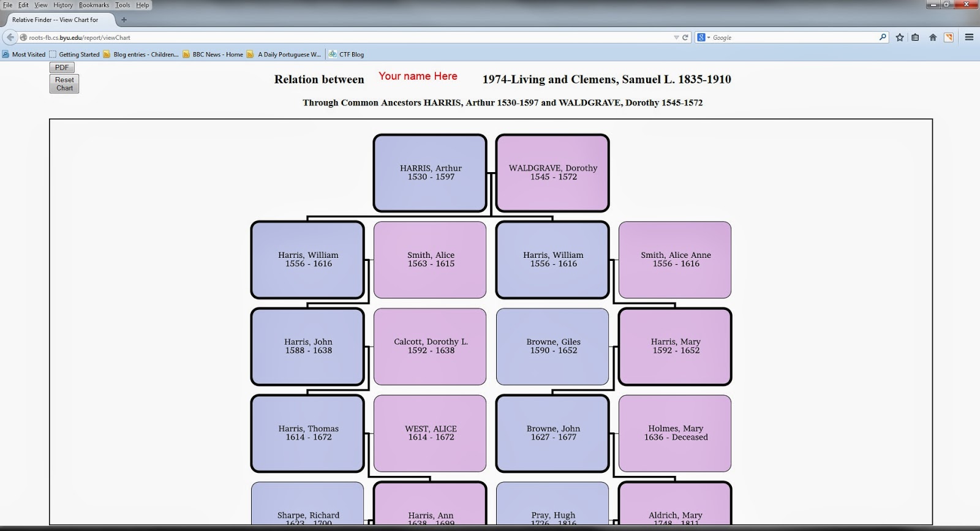The height and width of the screenshot is (531, 980).
Task: Bookmark this page with the star icon
Action: coord(900,37)
